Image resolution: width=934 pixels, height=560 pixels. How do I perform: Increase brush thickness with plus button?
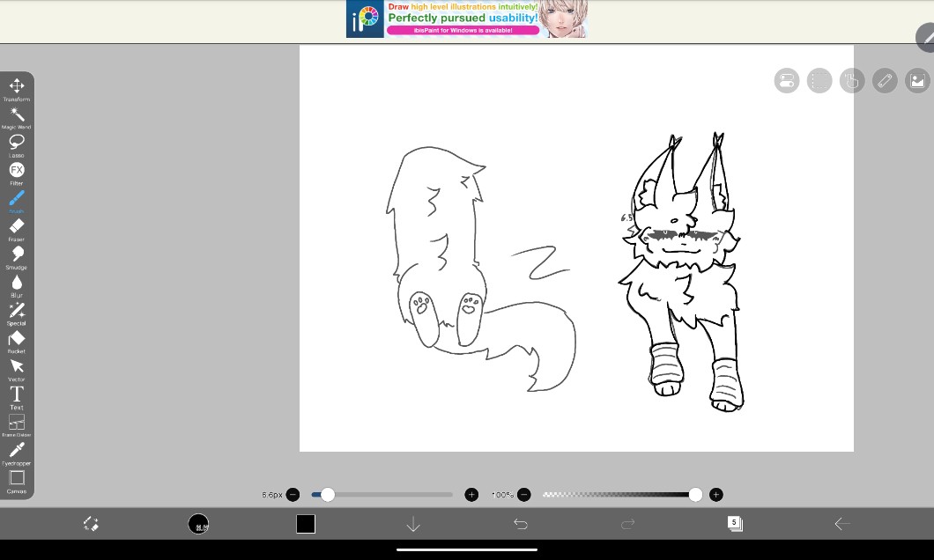471,495
